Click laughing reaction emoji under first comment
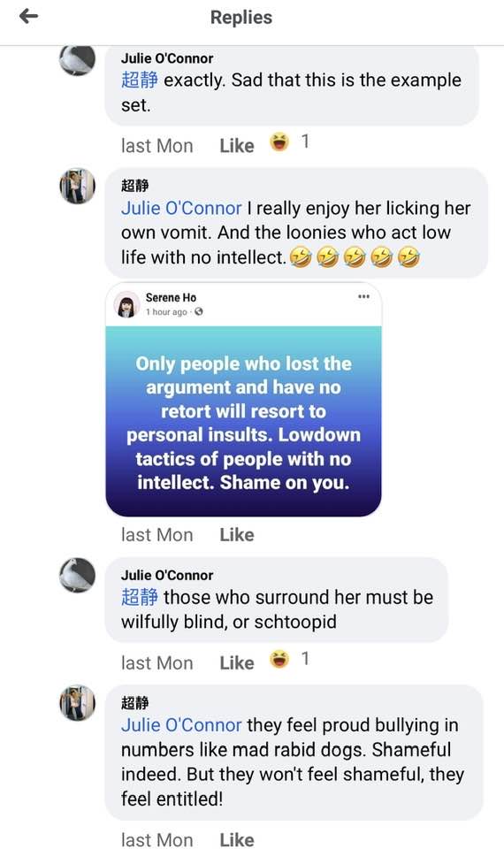 [x=279, y=142]
